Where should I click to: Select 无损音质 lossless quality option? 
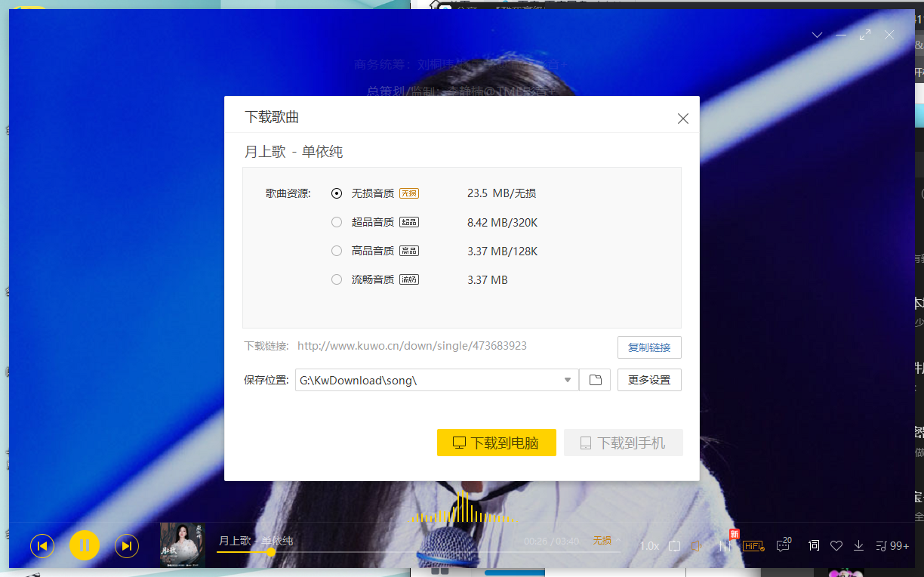click(337, 193)
